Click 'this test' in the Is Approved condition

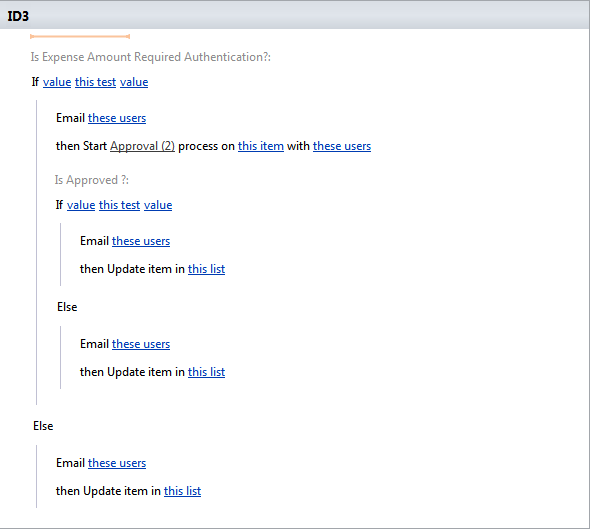tap(119, 205)
